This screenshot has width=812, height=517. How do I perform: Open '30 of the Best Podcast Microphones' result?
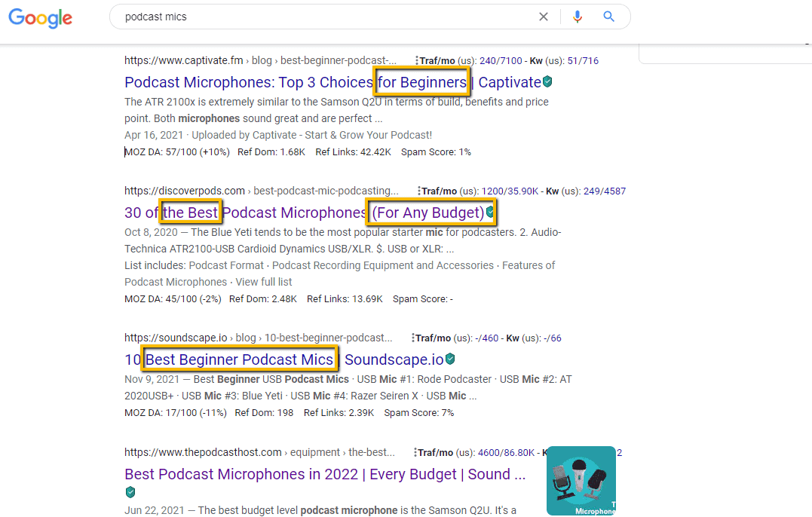pyautogui.click(x=305, y=213)
